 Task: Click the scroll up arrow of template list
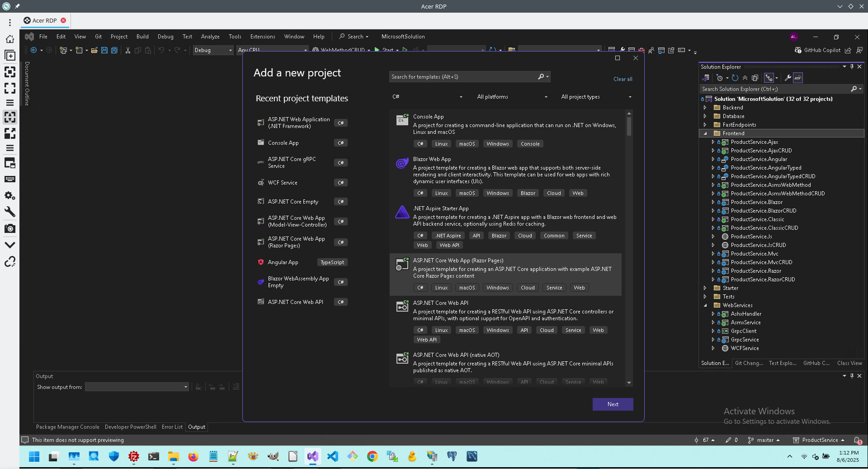629,113
